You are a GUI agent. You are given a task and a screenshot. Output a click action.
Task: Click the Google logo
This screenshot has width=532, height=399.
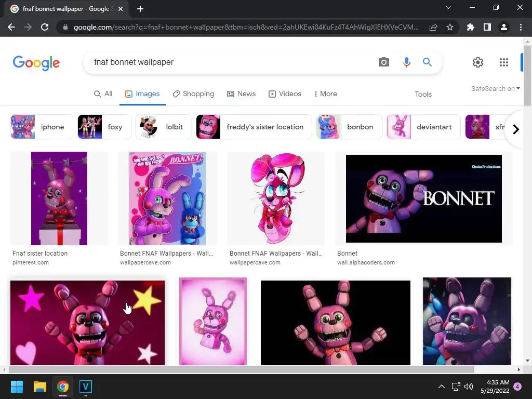(x=36, y=63)
